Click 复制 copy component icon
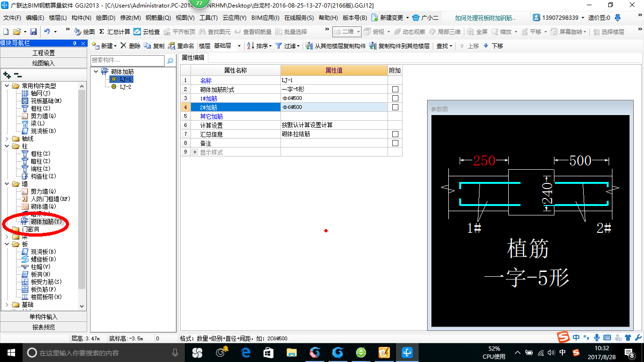Image resolution: width=644 pixels, height=362 pixels. 155,46
